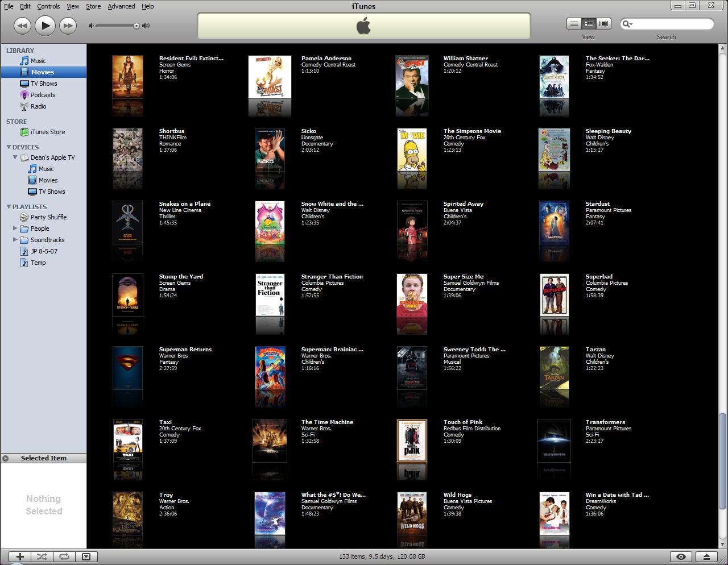728x565 pixels.
Task: Click the Play button
Action: click(x=45, y=25)
